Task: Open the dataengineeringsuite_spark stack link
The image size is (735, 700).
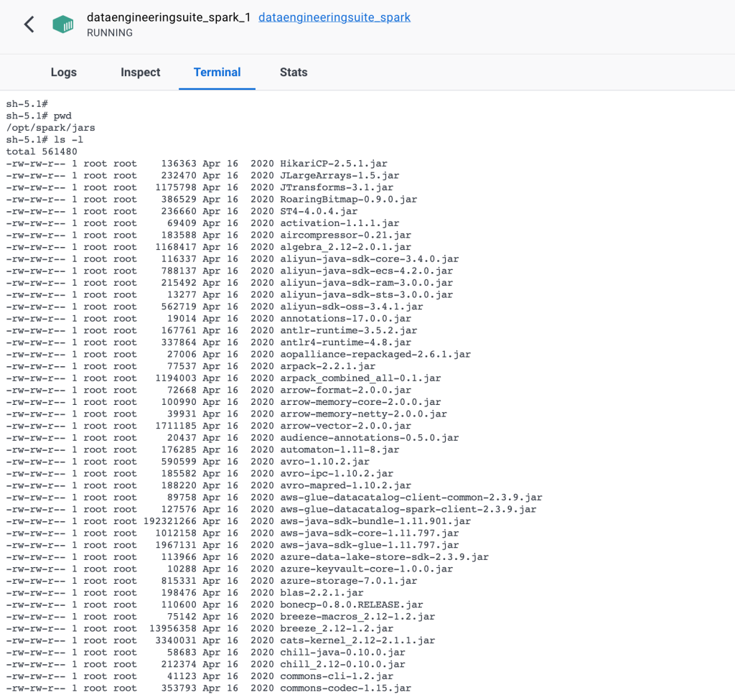Action: [x=334, y=17]
